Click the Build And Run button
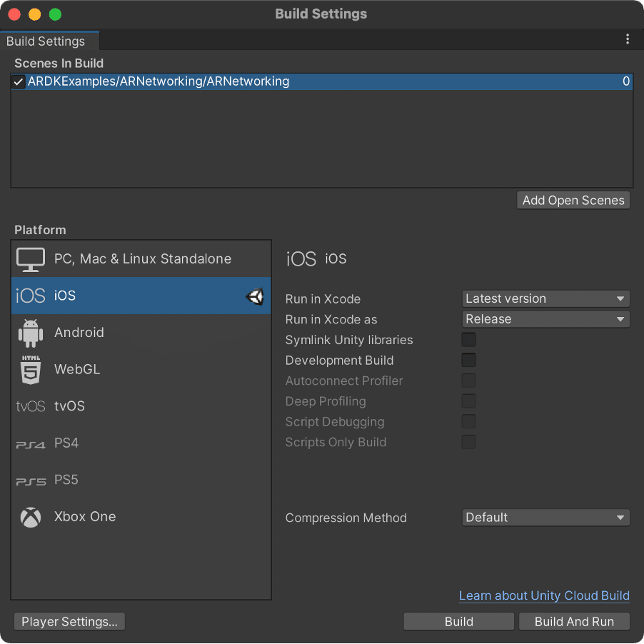Screen dimensions: 644x644 (x=574, y=622)
